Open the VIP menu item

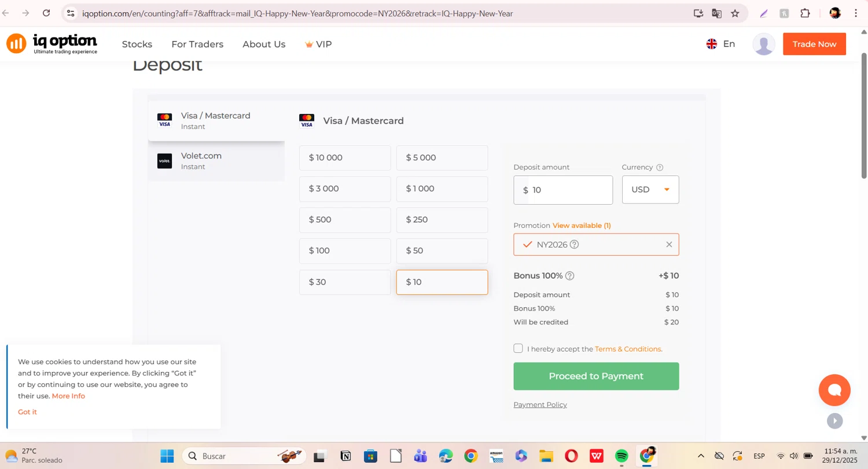tap(318, 44)
